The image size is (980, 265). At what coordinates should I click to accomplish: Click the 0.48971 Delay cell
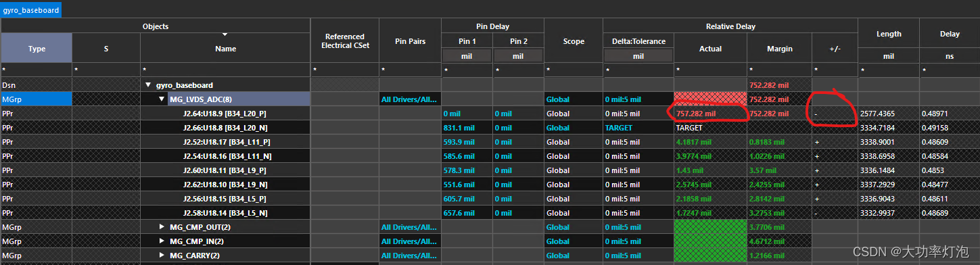[x=950, y=114]
